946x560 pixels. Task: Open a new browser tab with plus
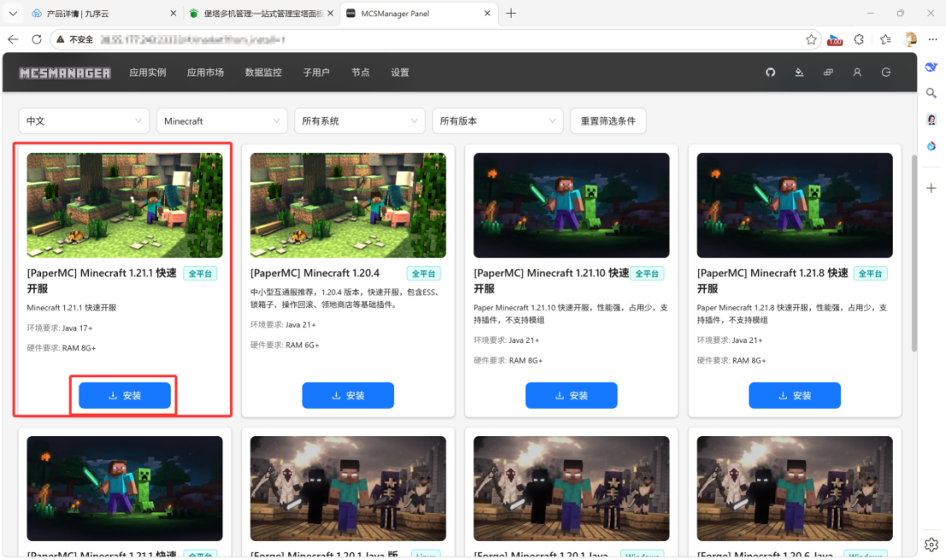[x=511, y=14]
